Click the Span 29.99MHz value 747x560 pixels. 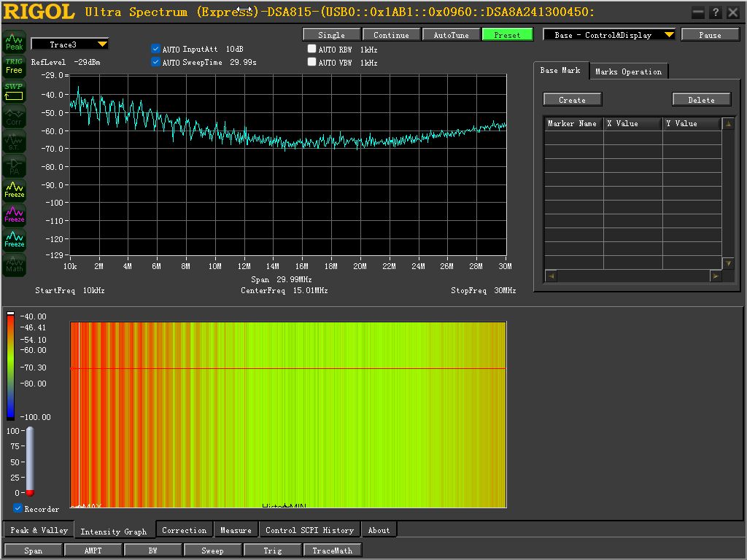click(x=294, y=279)
